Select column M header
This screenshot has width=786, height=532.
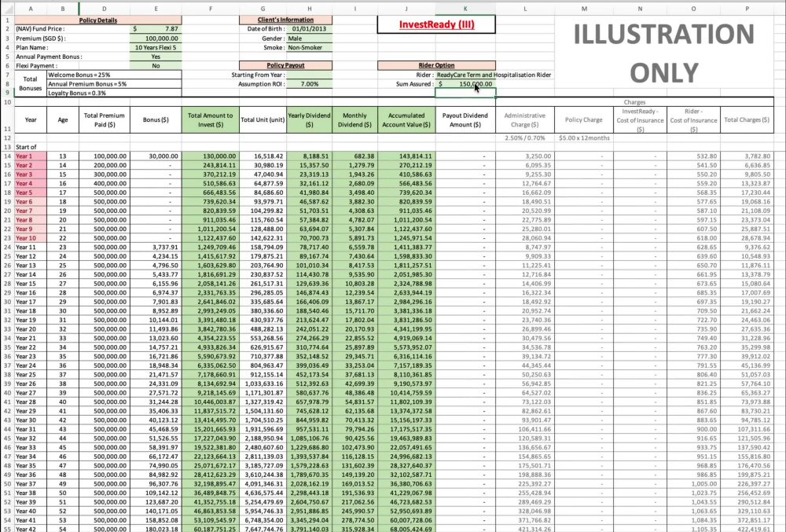(584, 9)
